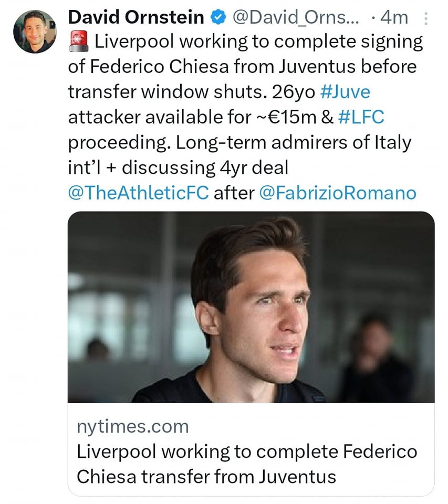This screenshot has height=504, width=448.
Task: Visit the @FabrizioRomano mention
Action: [338, 193]
